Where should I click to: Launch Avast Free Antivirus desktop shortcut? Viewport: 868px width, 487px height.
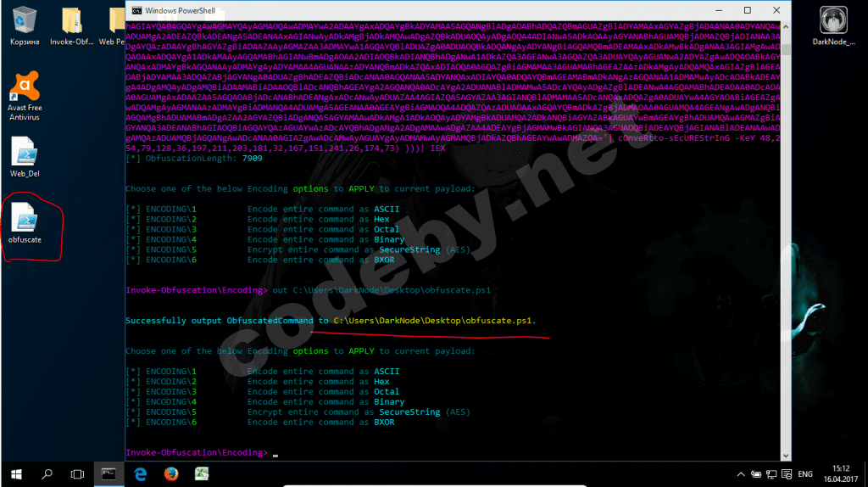click(x=25, y=95)
